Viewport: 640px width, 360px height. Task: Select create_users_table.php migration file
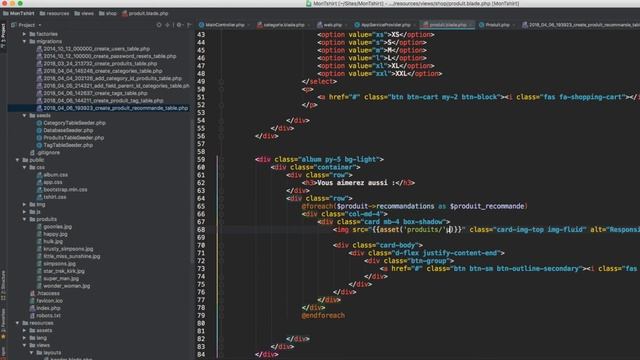[x=93, y=49]
